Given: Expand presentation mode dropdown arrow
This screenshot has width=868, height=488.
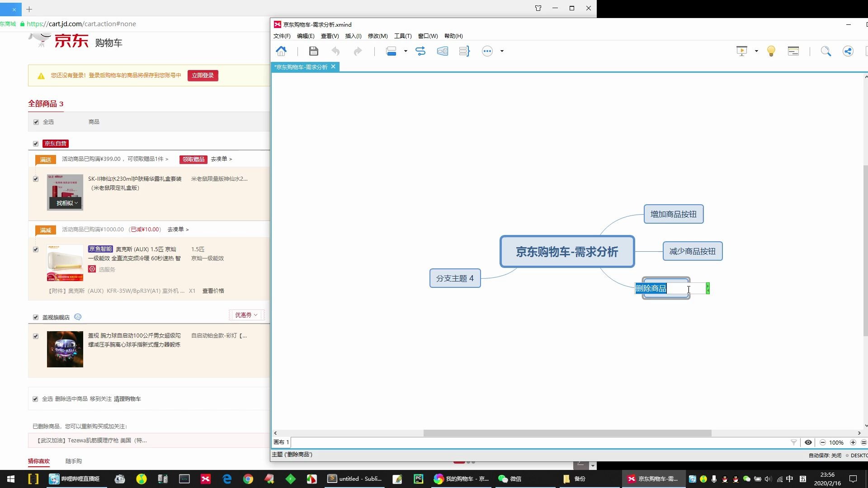Looking at the screenshot, I should (756, 51).
